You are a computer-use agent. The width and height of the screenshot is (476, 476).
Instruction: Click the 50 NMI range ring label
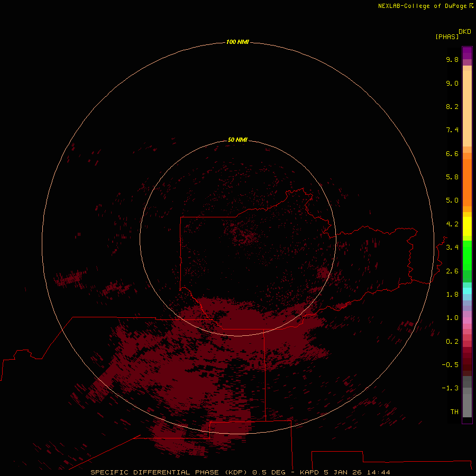click(237, 140)
